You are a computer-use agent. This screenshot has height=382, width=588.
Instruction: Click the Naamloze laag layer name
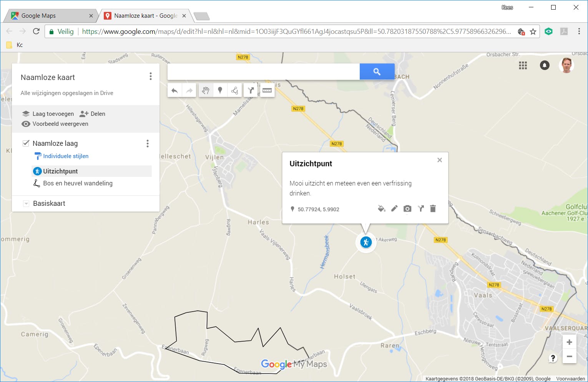(55, 143)
